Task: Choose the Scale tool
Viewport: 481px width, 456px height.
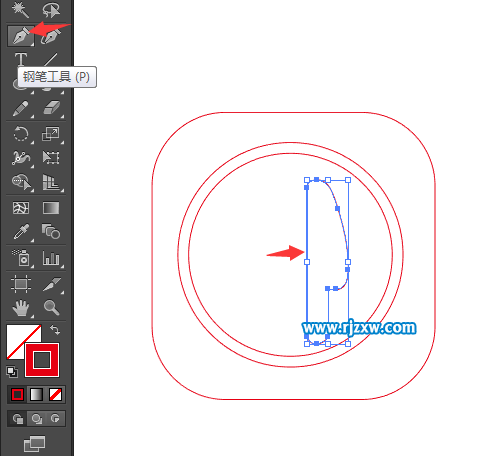Action: pyautogui.click(x=51, y=134)
